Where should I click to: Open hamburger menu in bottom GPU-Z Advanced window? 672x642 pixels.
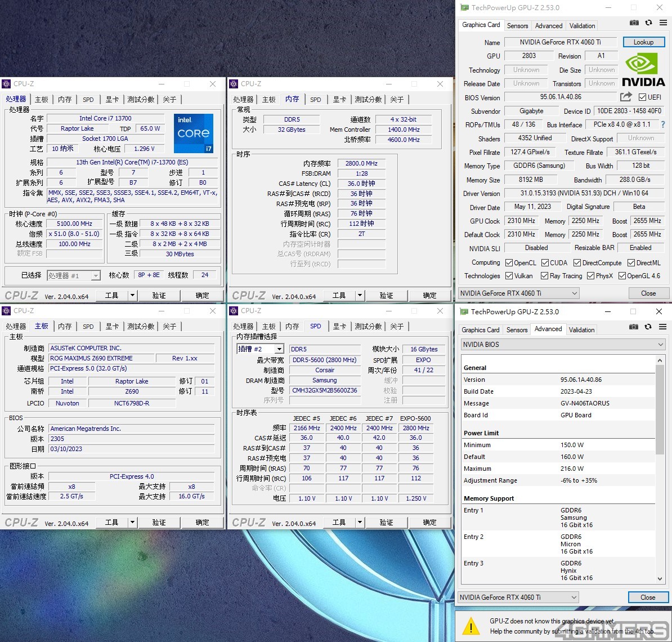pyautogui.click(x=662, y=327)
